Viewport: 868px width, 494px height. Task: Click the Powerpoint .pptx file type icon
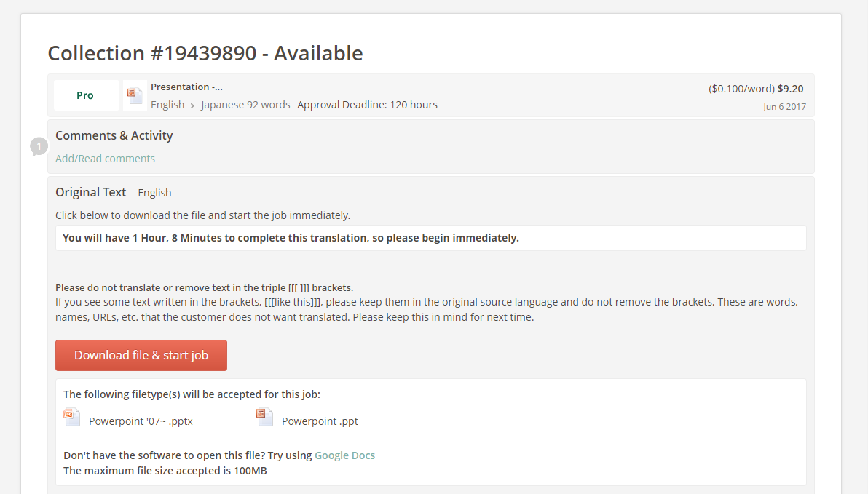[x=72, y=417]
